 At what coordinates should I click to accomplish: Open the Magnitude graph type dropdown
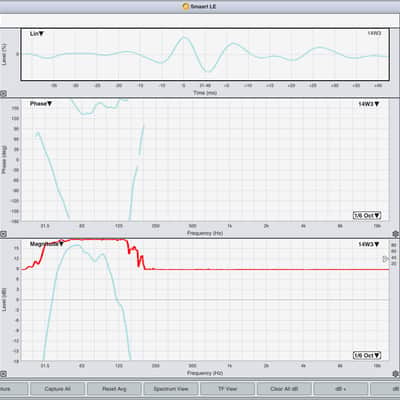click(47, 244)
